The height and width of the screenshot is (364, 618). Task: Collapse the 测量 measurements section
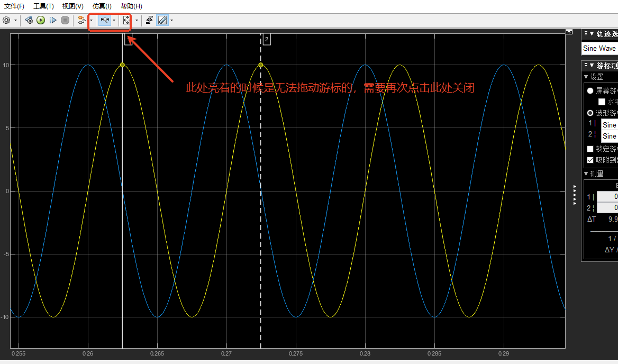tap(586, 174)
